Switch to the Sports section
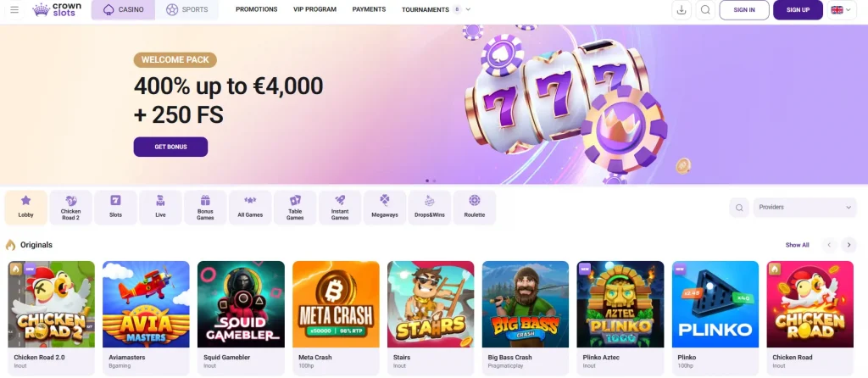This screenshot has height=378, width=868. [186, 10]
